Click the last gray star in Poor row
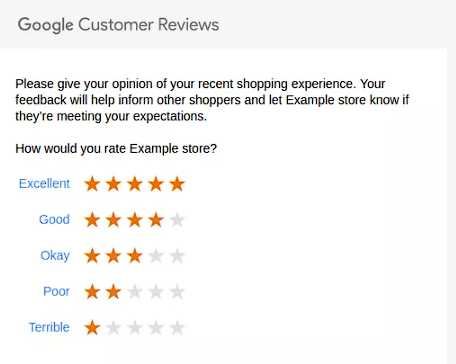456x364 pixels. pyautogui.click(x=177, y=292)
